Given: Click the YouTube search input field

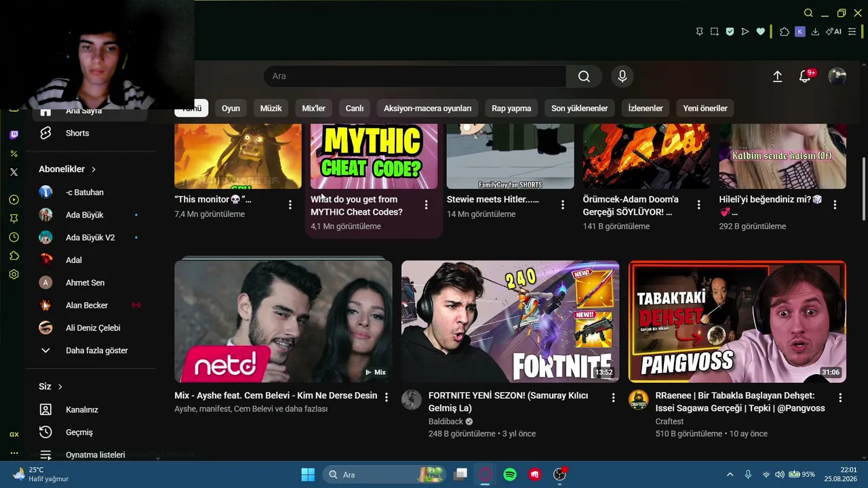Looking at the screenshot, I should (415, 77).
